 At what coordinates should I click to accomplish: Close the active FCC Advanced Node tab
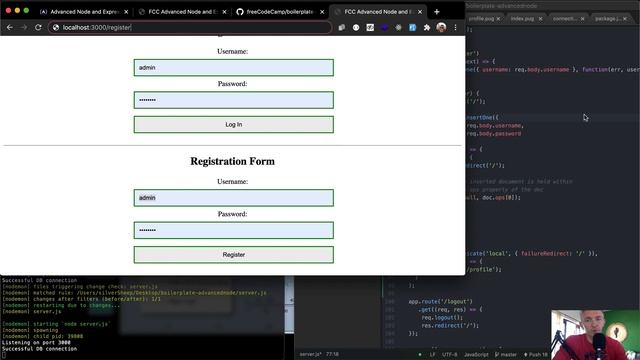[x=420, y=12]
